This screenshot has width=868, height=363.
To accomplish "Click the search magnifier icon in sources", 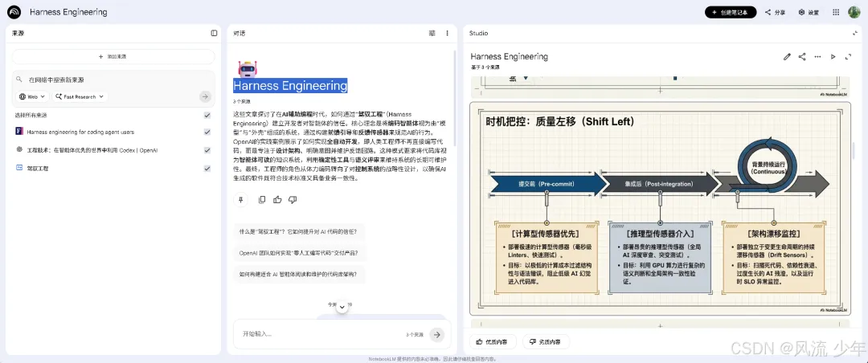I will (x=18, y=80).
